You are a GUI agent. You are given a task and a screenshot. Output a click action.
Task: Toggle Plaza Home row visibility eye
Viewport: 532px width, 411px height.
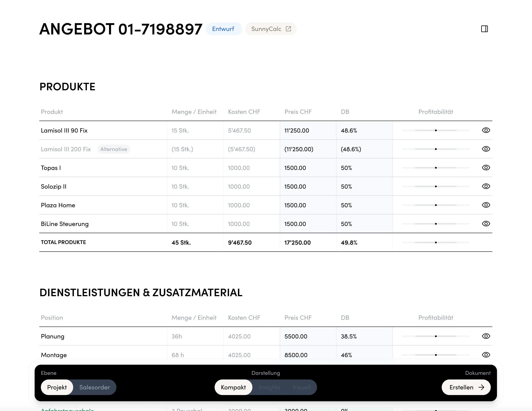pyautogui.click(x=486, y=205)
